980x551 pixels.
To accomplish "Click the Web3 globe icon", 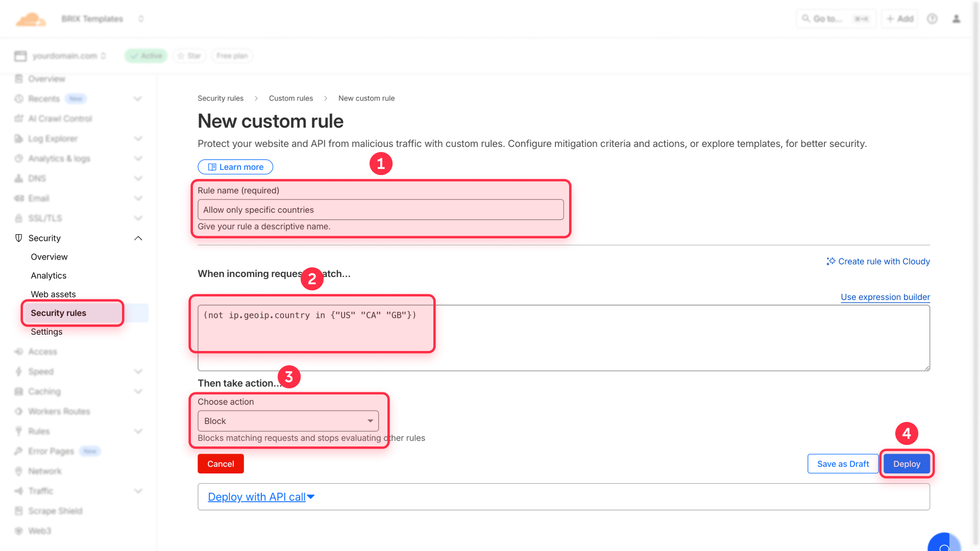I will (x=18, y=531).
